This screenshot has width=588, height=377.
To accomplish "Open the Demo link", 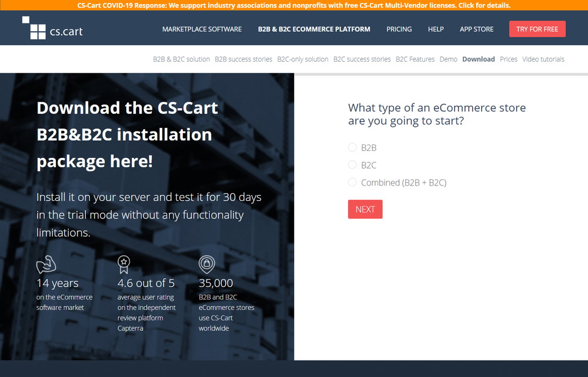I will pyautogui.click(x=449, y=59).
